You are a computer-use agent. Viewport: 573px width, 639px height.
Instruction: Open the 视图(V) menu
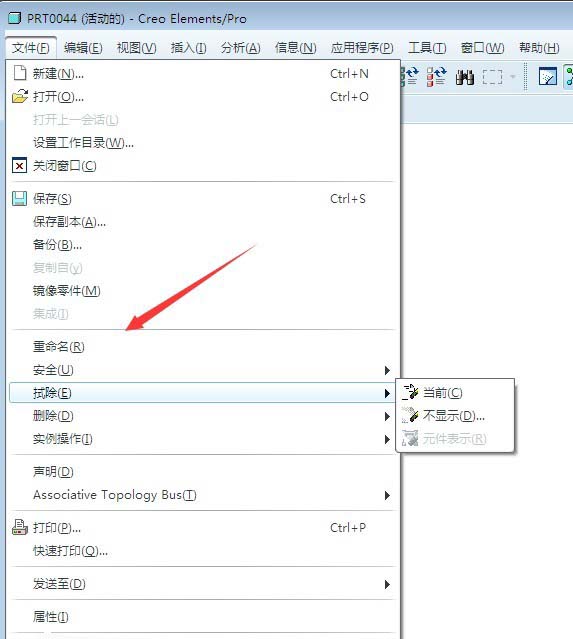pos(137,48)
